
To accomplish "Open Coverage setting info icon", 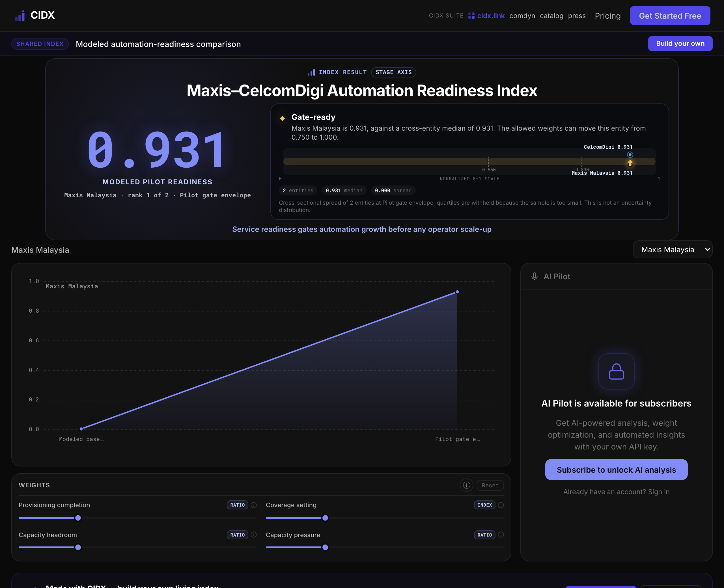I will pyautogui.click(x=501, y=505).
